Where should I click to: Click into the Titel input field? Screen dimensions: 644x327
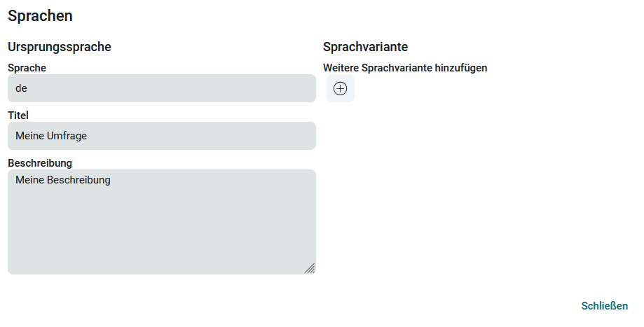point(161,136)
